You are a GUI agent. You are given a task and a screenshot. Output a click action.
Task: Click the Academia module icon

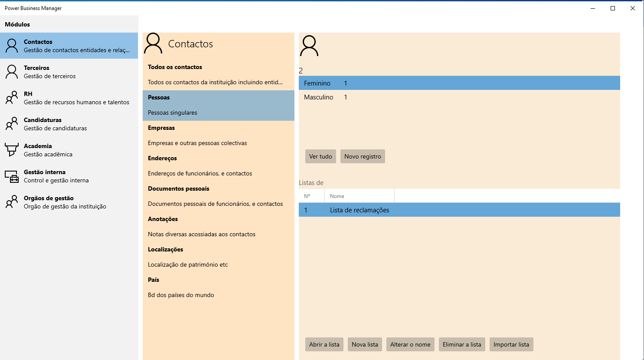(x=12, y=150)
